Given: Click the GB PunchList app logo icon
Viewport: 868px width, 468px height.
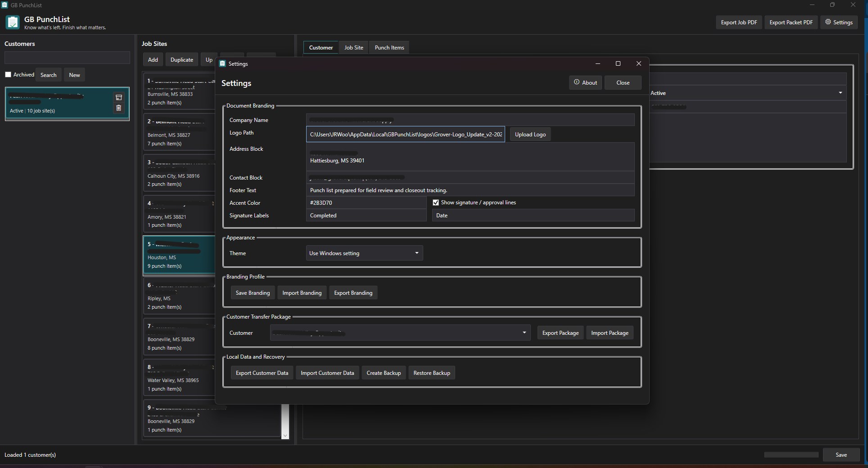Looking at the screenshot, I should (13, 22).
